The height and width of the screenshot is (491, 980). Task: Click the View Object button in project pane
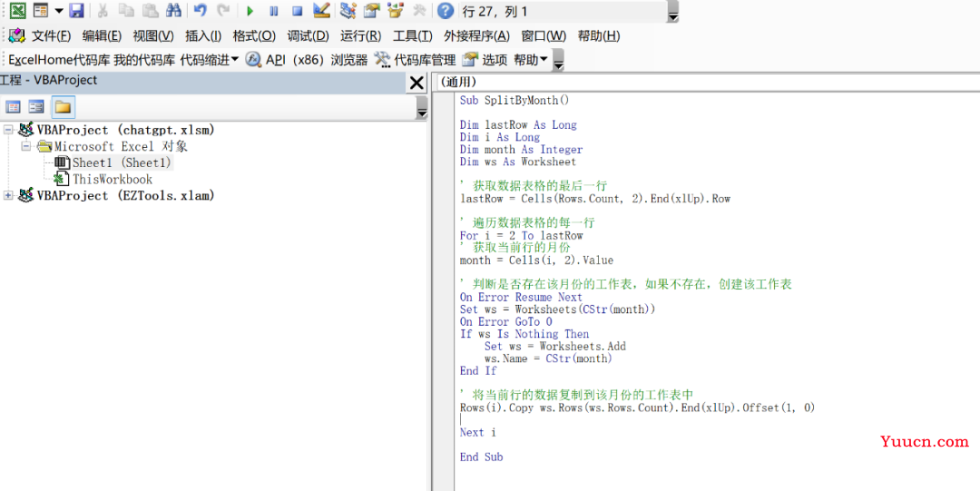36,106
